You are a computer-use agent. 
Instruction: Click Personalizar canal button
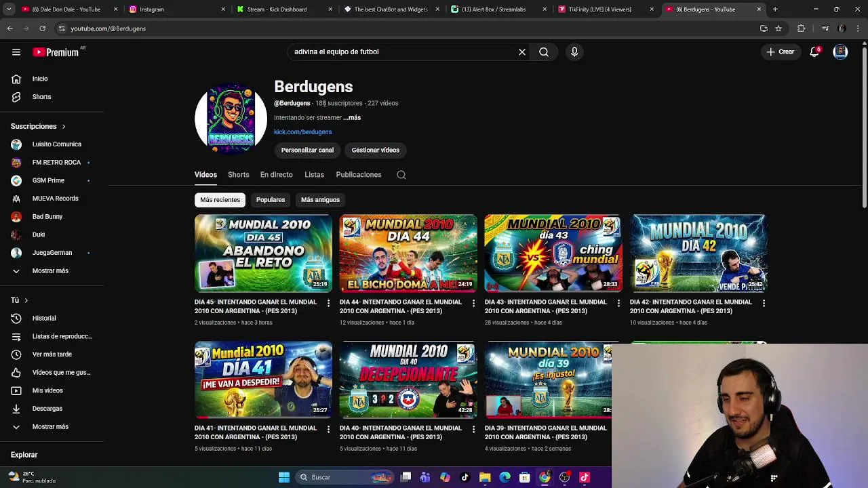[307, 150]
